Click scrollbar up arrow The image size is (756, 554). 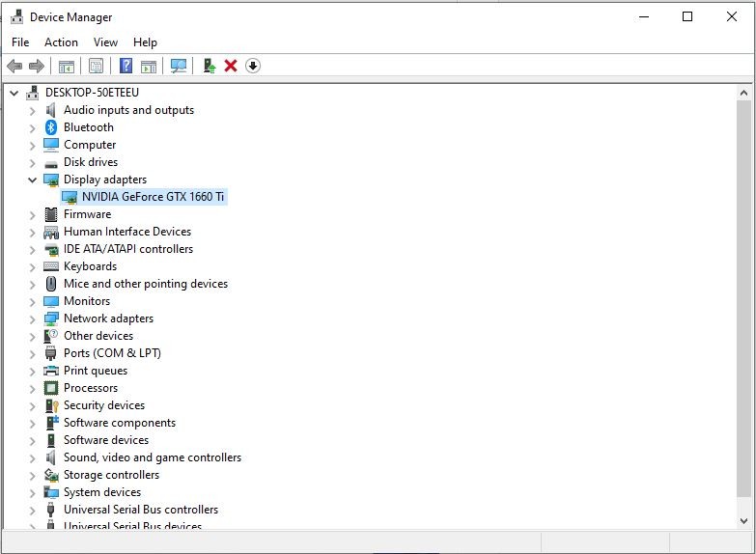coord(743,93)
